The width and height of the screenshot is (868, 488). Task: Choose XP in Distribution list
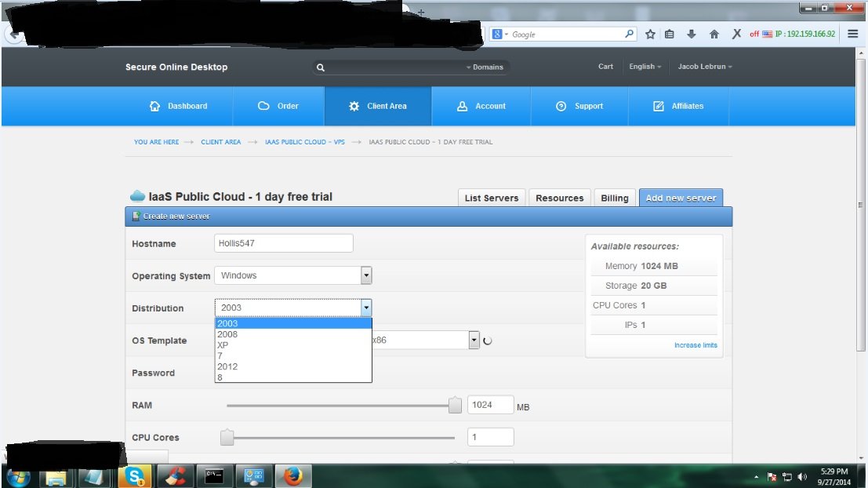click(x=292, y=345)
